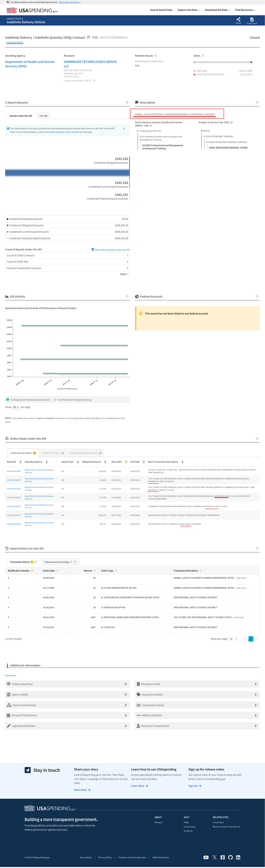Click info icon in Award Amounts header
The height and width of the screenshot is (868, 265).
pos(127,102)
